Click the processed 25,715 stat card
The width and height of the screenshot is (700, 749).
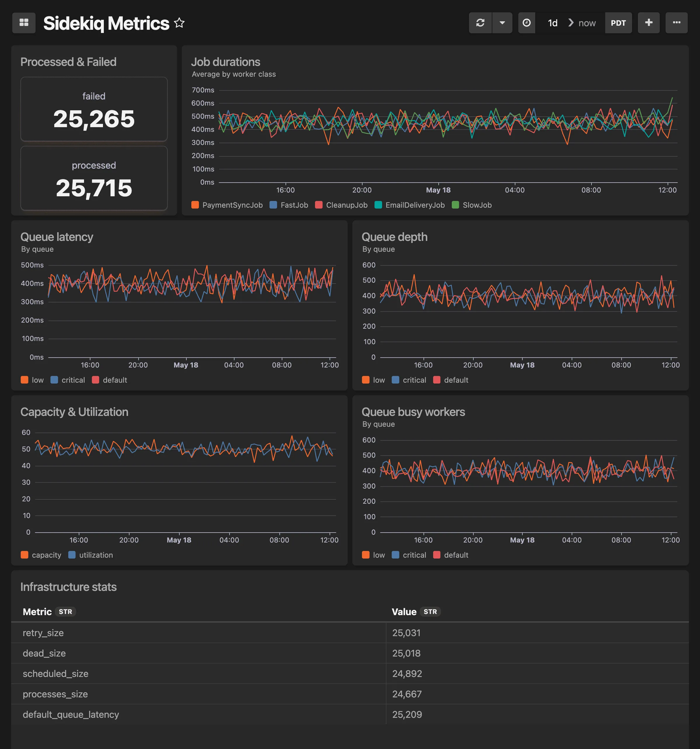click(94, 178)
